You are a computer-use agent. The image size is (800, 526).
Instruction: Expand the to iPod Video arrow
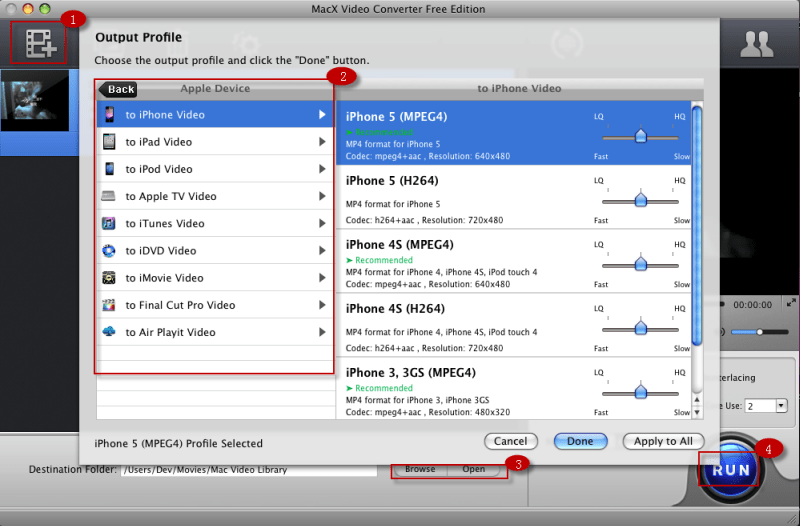[x=322, y=168]
